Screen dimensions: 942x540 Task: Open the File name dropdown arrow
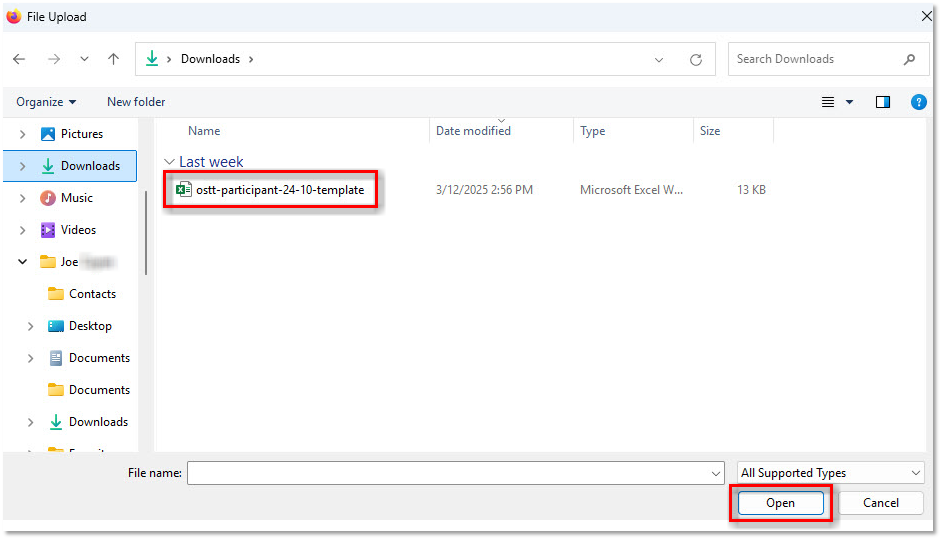pyautogui.click(x=716, y=474)
